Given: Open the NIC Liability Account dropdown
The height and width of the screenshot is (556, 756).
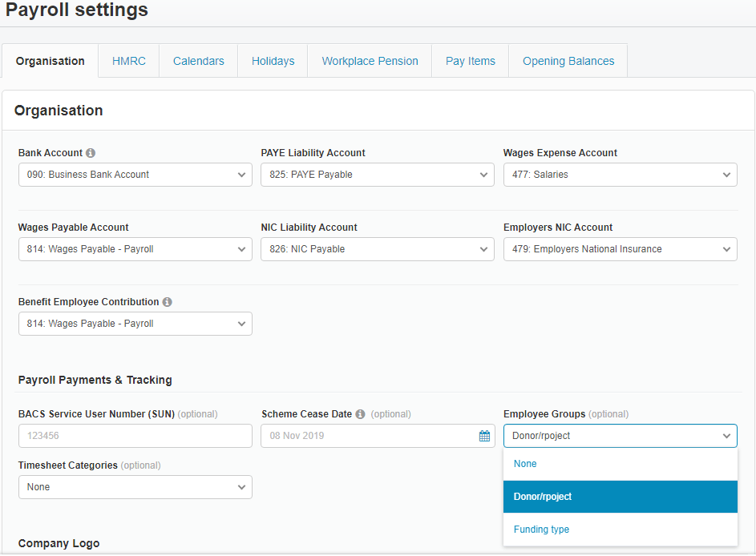Looking at the screenshot, I should 377,249.
